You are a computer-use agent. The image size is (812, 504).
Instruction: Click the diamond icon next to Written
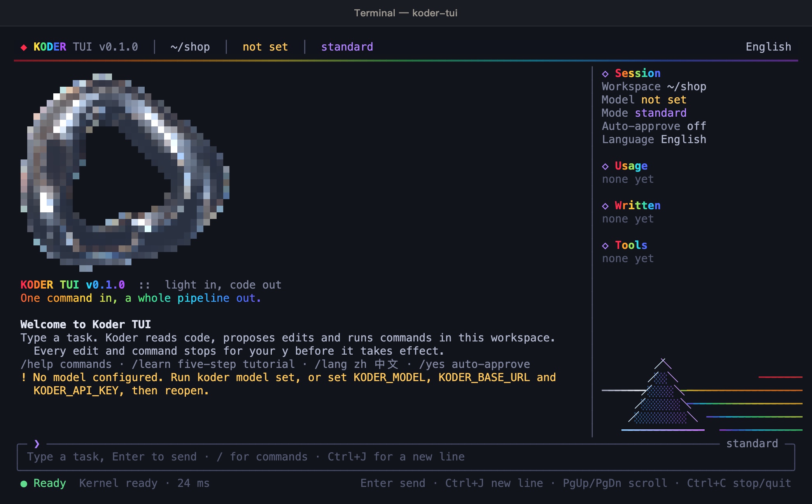click(x=605, y=206)
